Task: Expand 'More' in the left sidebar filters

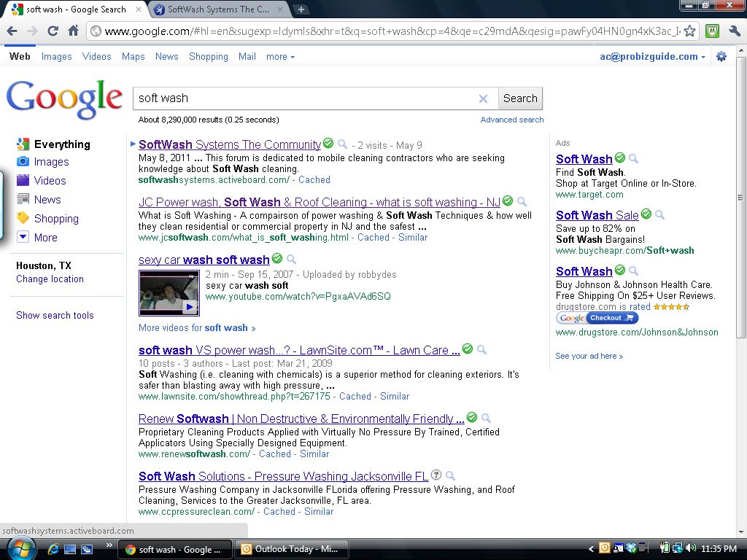Action: [x=44, y=237]
